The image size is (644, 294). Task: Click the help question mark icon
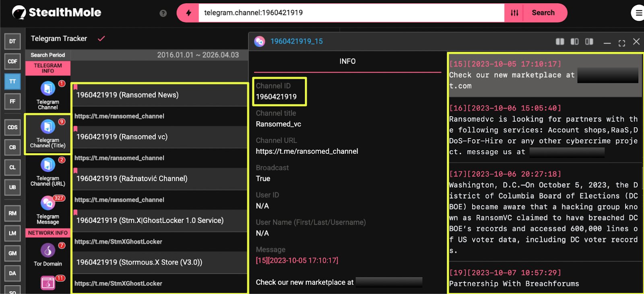[163, 13]
